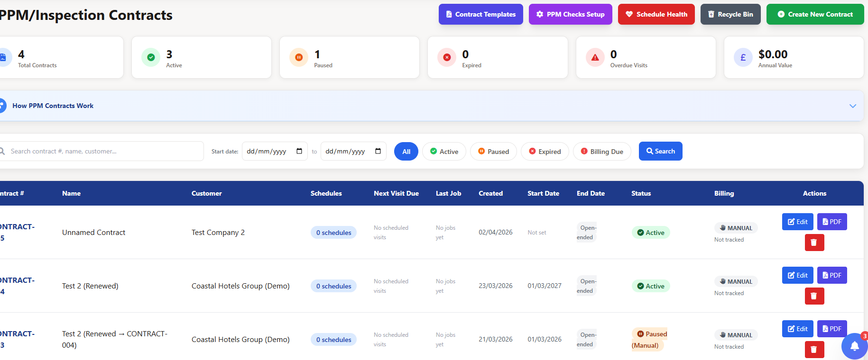The image size is (868, 360).
Task: Click MANUAL billing badge for Test 2 (Renewed)
Action: coord(736,281)
